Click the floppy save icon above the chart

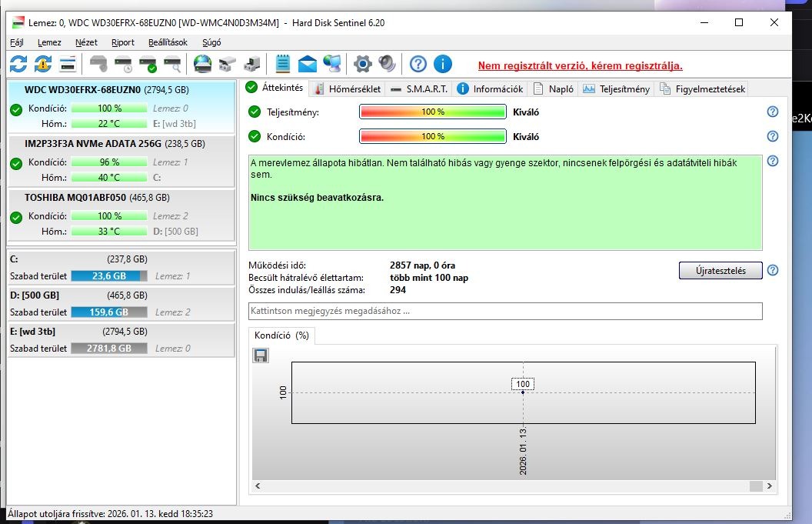coord(261,355)
